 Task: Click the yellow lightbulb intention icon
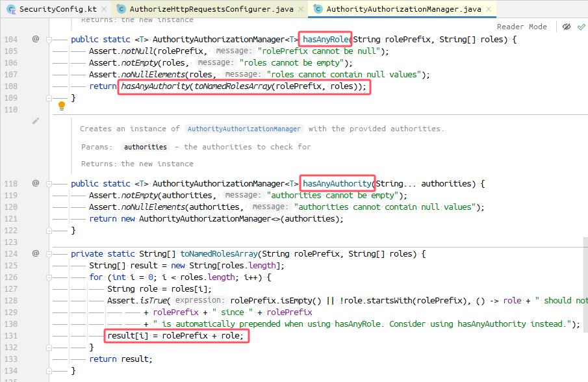pyautogui.click(x=62, y=106)
